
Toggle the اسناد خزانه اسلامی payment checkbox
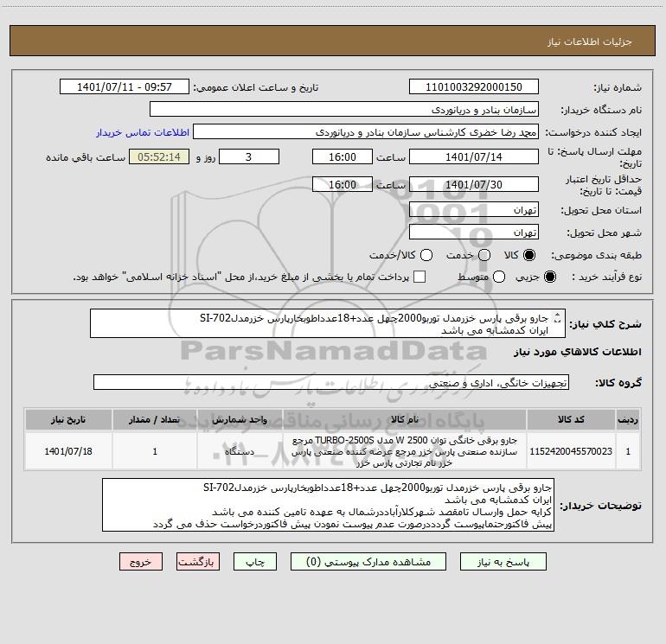[x=419, y=277]
